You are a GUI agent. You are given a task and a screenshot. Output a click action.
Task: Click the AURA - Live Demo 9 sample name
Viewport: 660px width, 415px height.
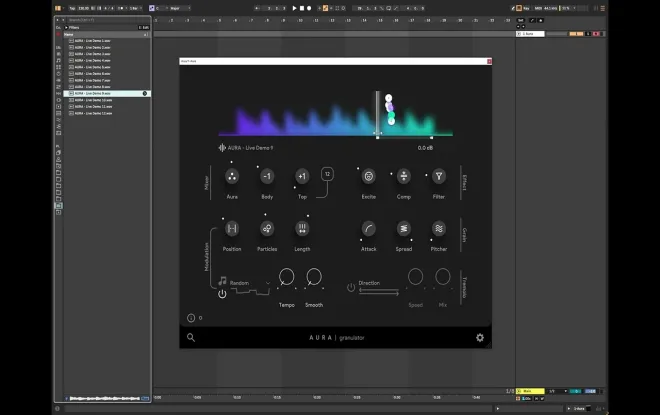250,148
